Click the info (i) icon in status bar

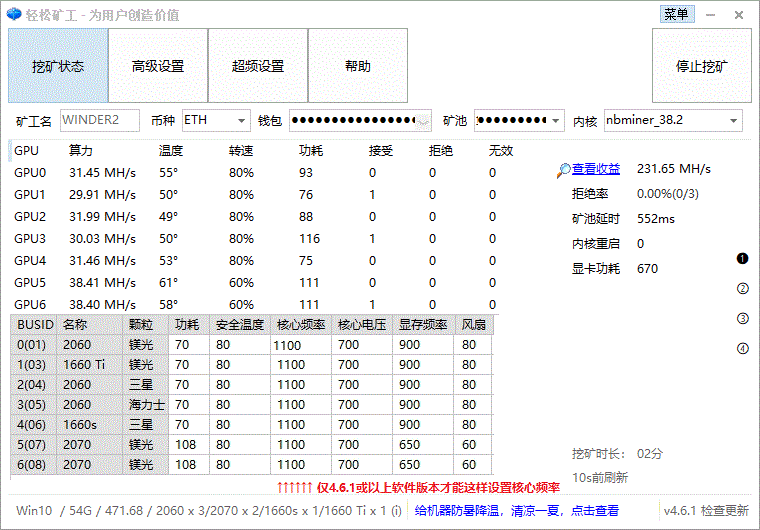click(x=396, y=510)
